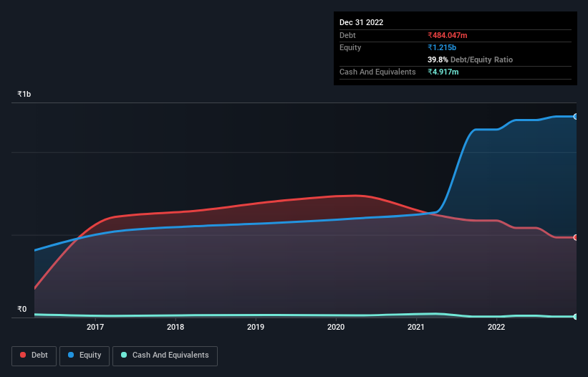Click the 2022 x-axis label
Screen dimensions: 588x377
point(496,327)
